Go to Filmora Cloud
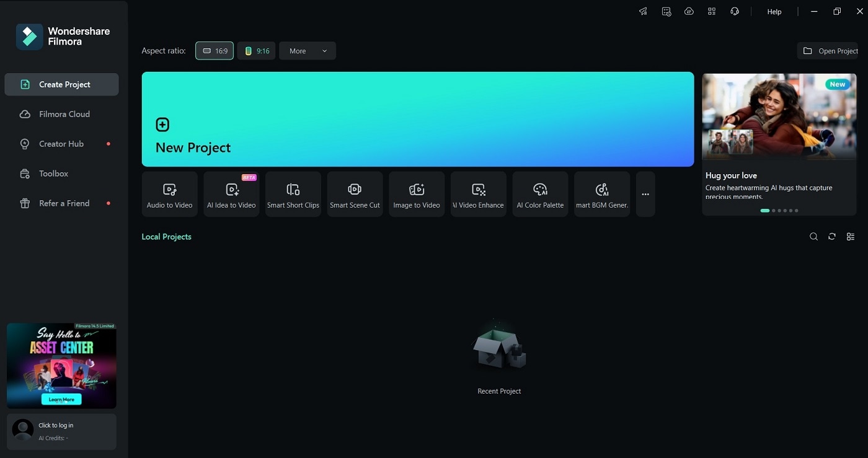868x458 pixels. pyautogui.click(x=61, y=114)
